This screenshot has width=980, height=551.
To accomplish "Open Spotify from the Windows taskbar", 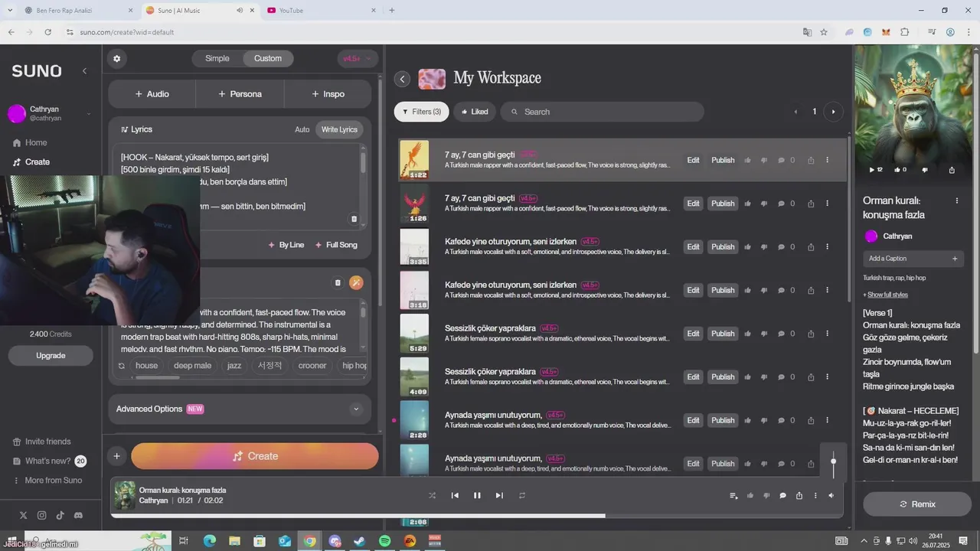I will (x=385, y=541).
